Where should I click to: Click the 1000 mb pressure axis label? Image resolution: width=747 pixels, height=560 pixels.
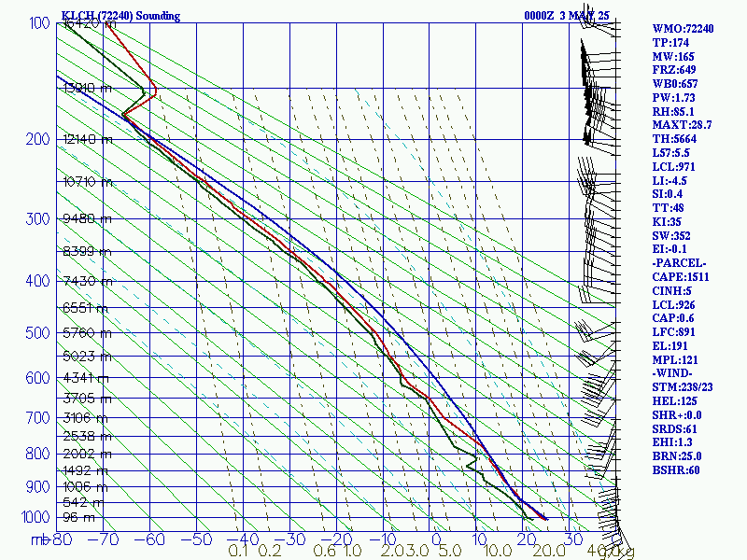click(x=35, y=517)
